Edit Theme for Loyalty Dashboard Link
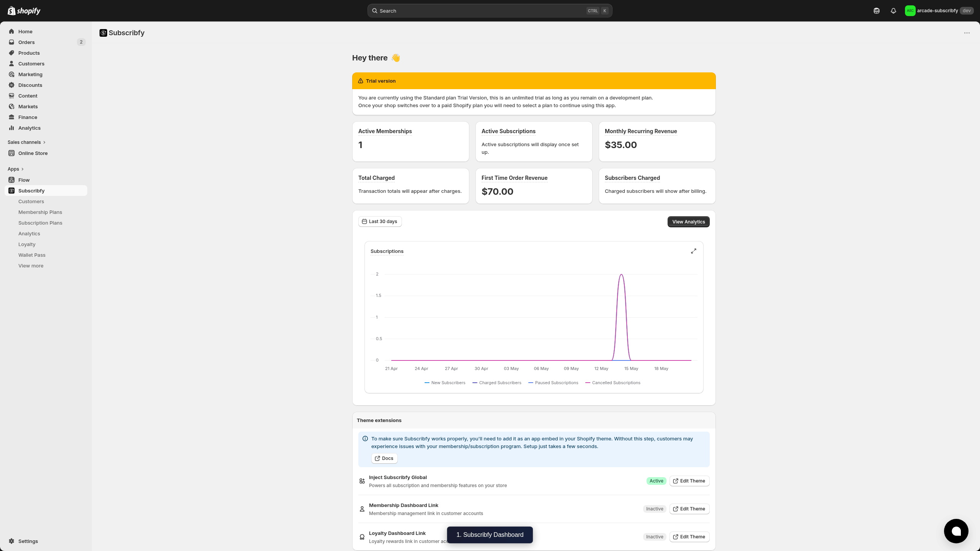980x551 pixels. [689, 537]
